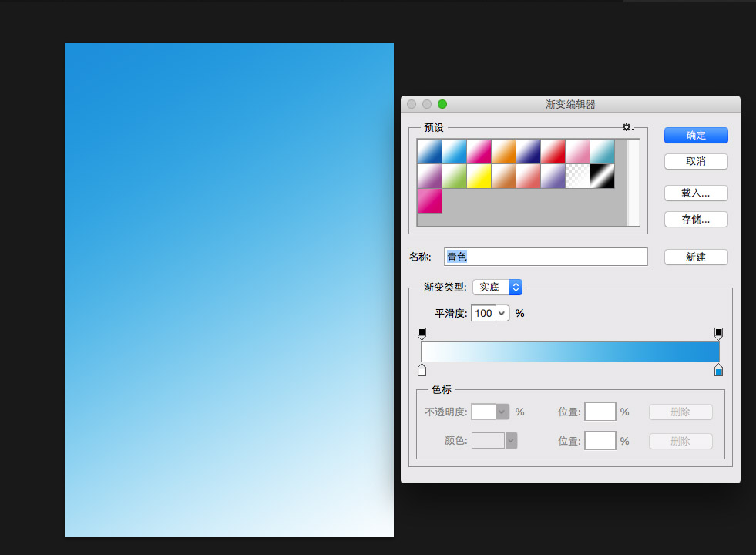This screenshot has width=756, height=555.
Task: Click the opacity 位置 position field
Action: pos(600,412)
